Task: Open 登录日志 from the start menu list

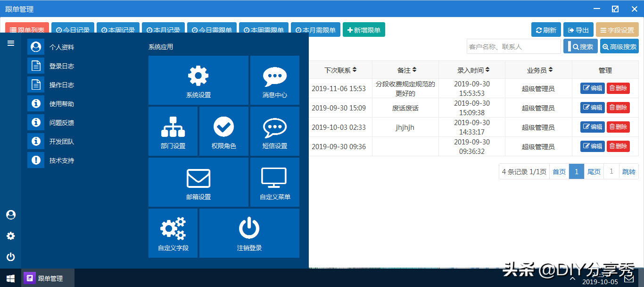Action: point(51,66)
